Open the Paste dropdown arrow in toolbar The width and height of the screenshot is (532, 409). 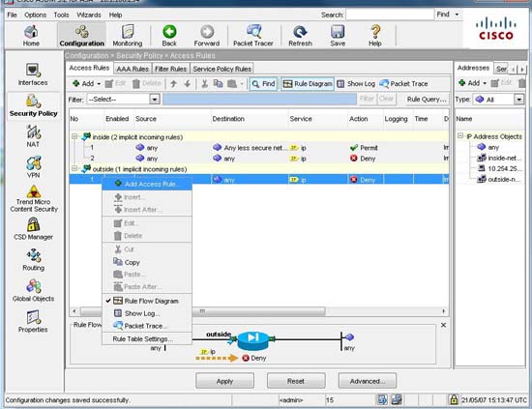tap(242, 84)
